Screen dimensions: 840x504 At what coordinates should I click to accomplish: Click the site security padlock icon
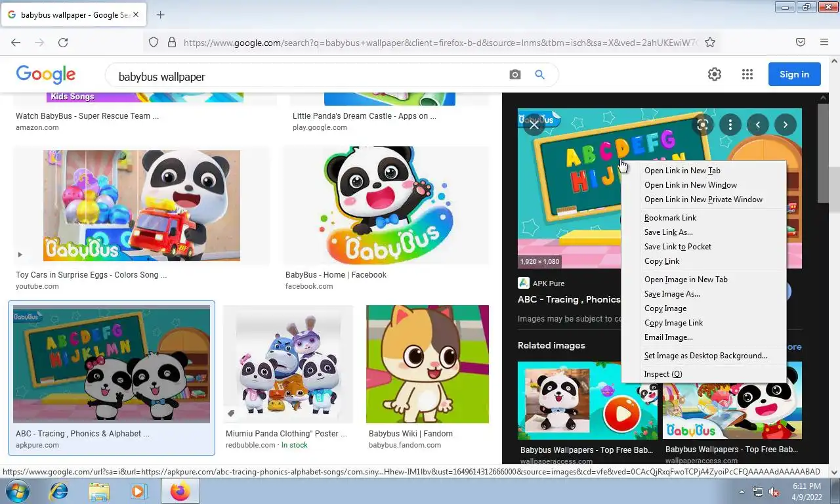[x=172, y=42]
